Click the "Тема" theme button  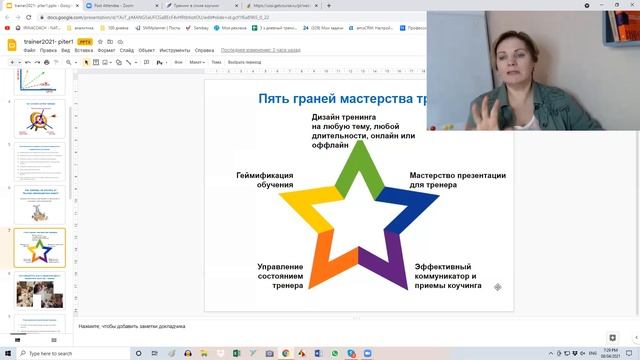pos(216,62)
